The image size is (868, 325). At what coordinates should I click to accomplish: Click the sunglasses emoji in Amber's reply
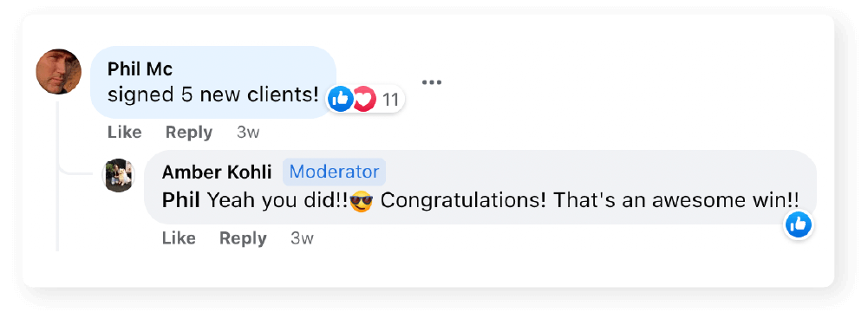click(x=362, y=201)
